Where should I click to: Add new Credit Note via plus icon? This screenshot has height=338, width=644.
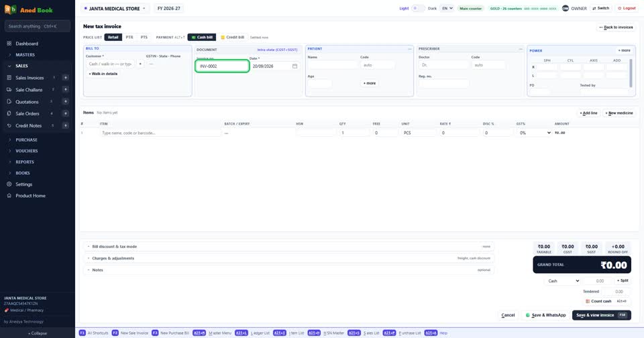tap(65, 125)
